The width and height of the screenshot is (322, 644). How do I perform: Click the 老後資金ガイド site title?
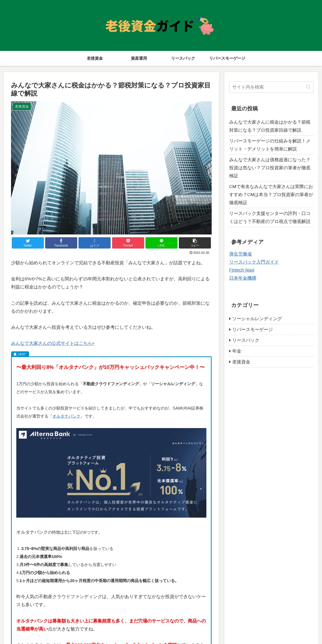coord(149,26)
